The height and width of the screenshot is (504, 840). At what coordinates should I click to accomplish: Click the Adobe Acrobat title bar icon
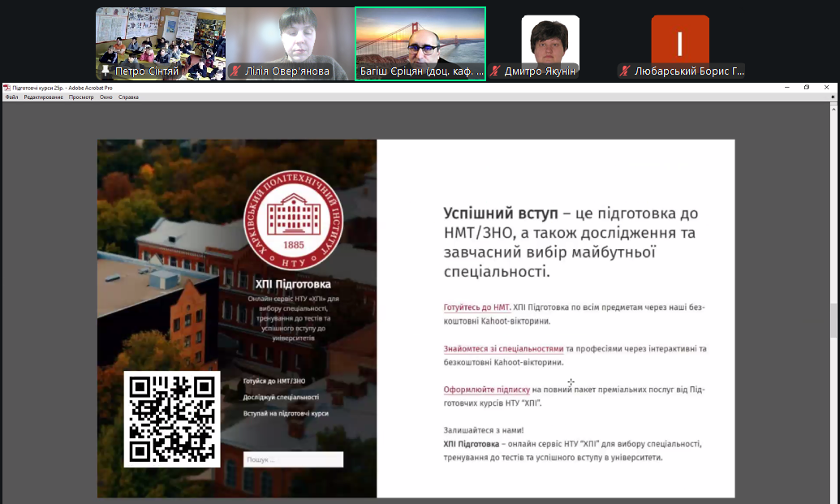click(7, 88)
